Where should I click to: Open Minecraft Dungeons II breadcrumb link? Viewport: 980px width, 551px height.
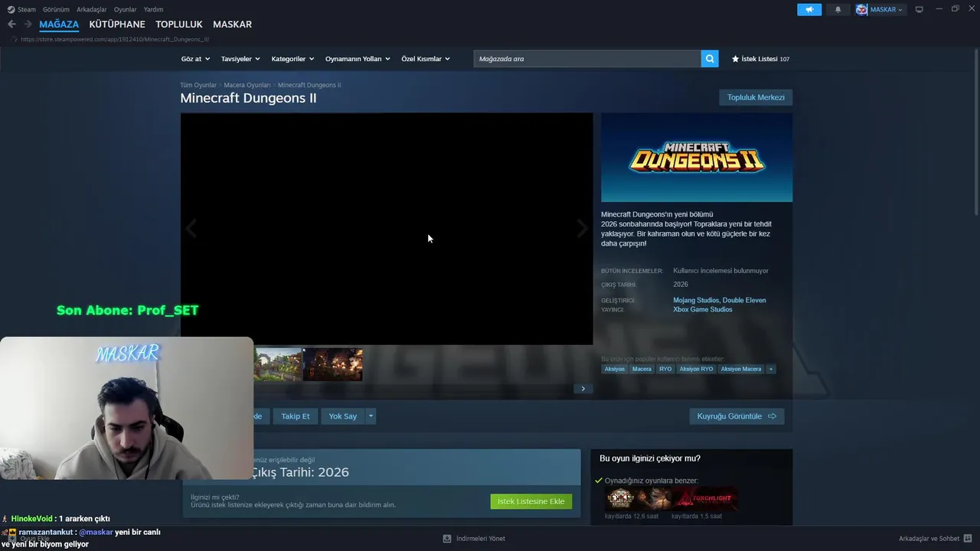[x=309, y=85]
